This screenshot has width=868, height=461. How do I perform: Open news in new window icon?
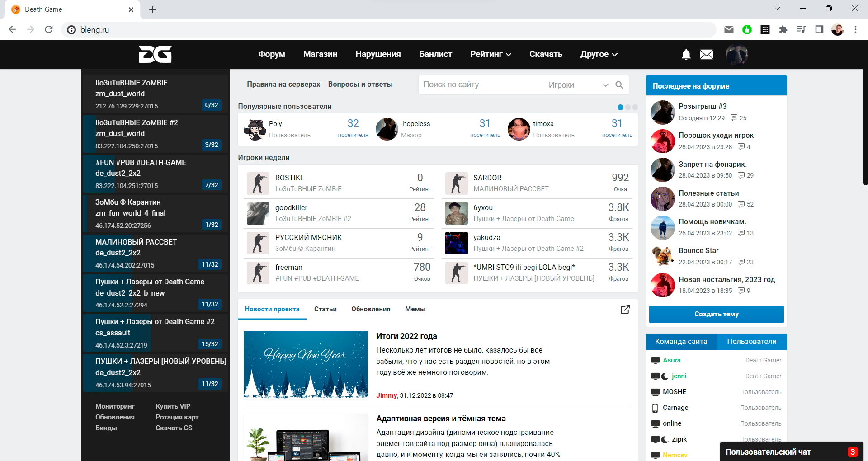pyautogui.click(x=625, y=310)
